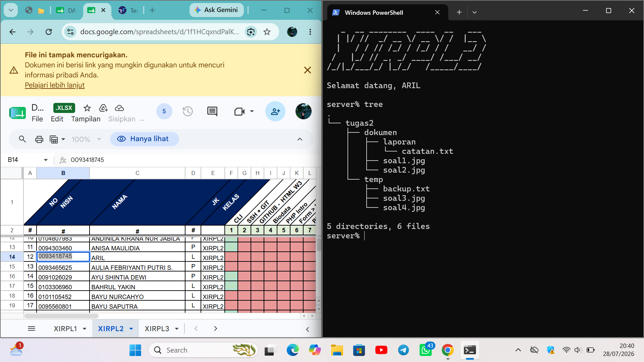Screen dimensions: 644x362
Task: Open the all sheets list icon
Action: click(32, 328)
